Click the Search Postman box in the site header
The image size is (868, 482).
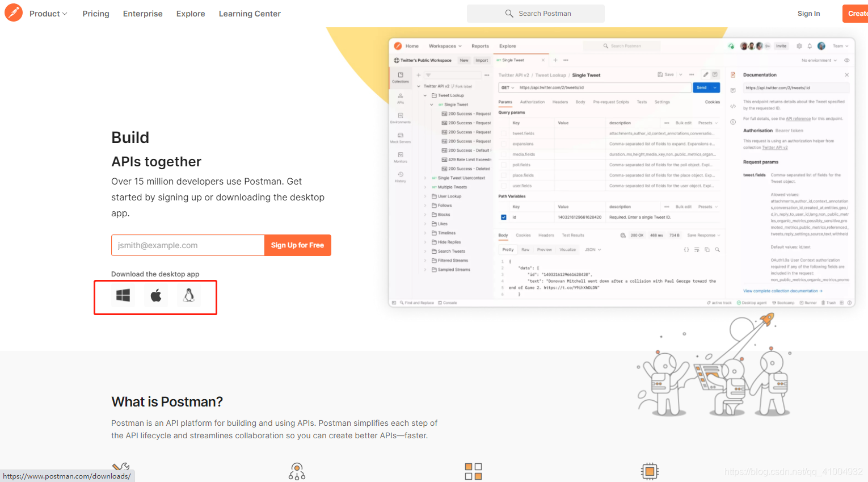[536, 14]
